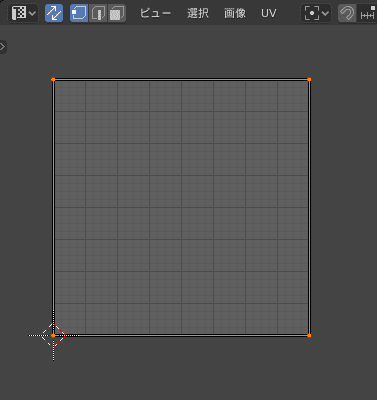Image resolution: width=377 pixels, height=400 pixels.
Task: Toggle the snap magnet icon
Action: tap(347, 13)
